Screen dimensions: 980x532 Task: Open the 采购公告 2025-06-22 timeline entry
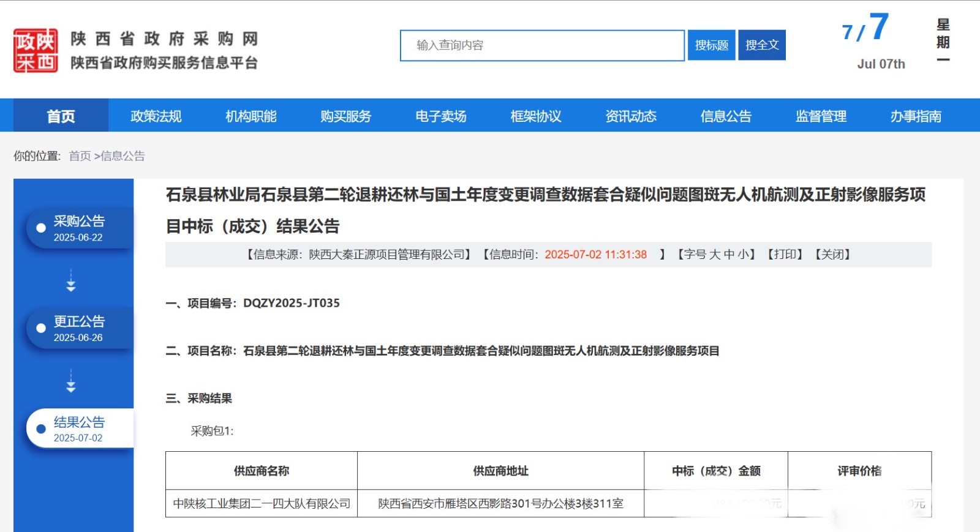79,228
